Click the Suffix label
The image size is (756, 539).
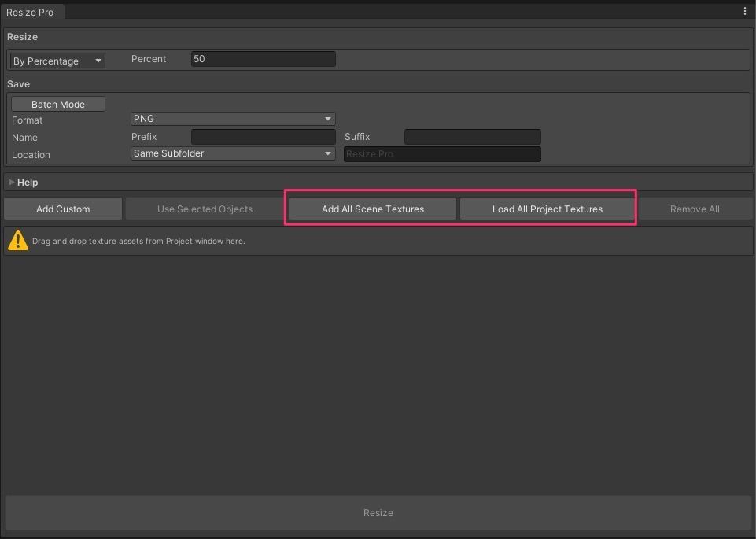tap(357, 137)
